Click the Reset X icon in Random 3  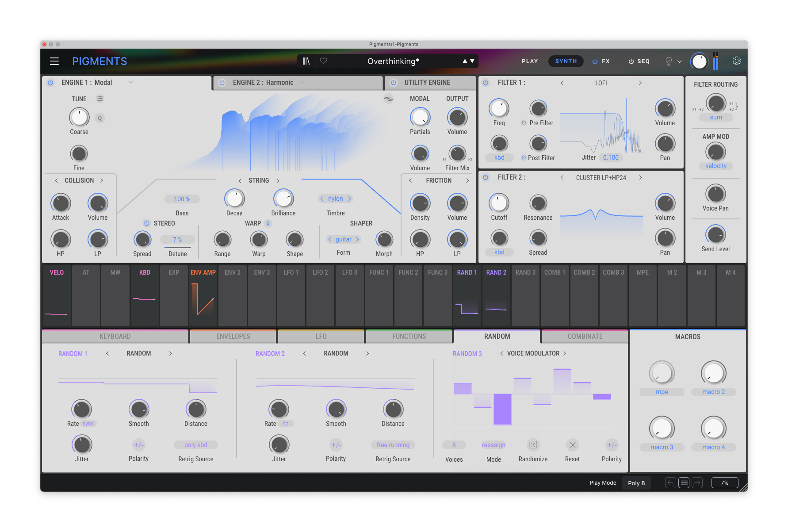point(572,445)
